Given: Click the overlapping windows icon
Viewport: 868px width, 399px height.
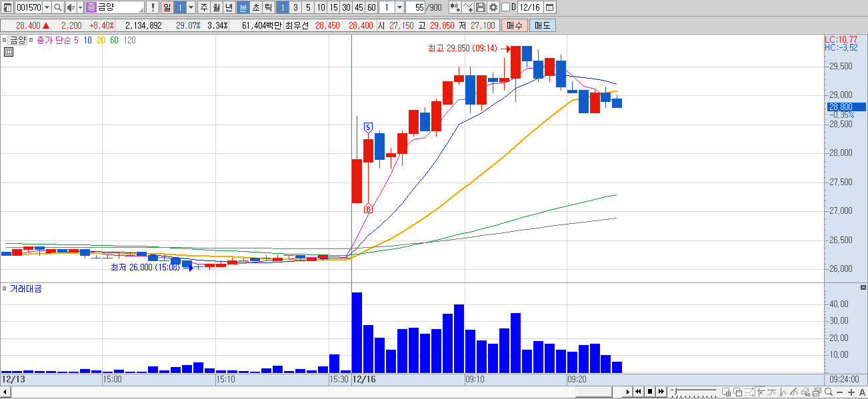Looking at the screenshot, I should [737, 392].
